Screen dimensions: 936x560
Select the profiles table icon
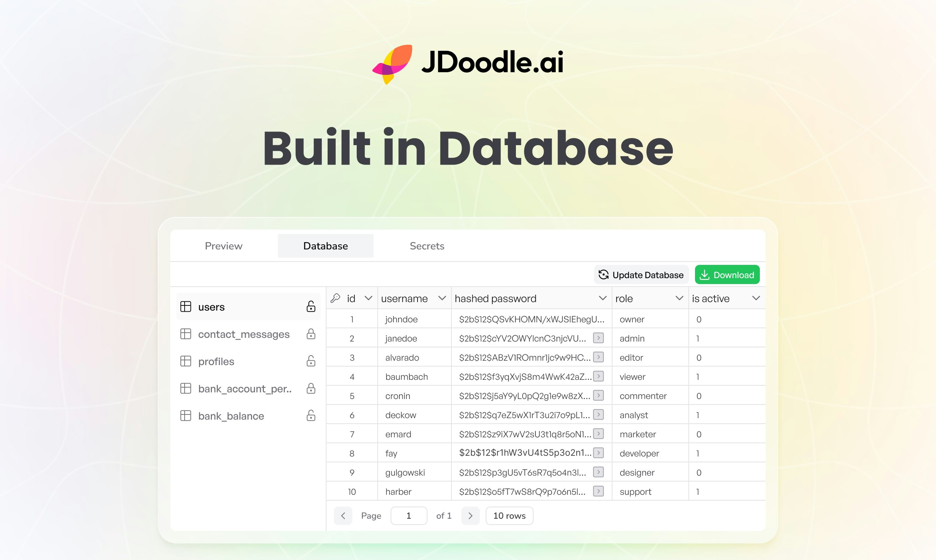[186, 361]
